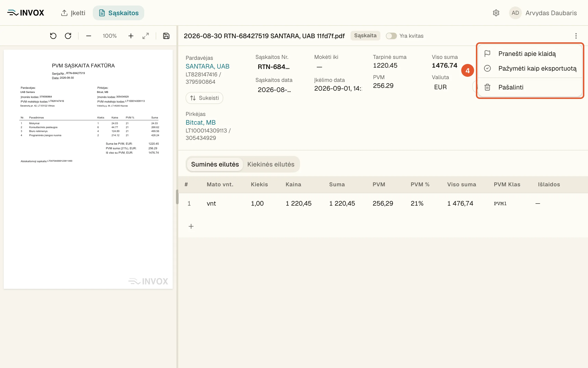Open the Įkelti upload page
Viewport: 588px width, 368px height.
pyautogui.click(x=73, y=13)
